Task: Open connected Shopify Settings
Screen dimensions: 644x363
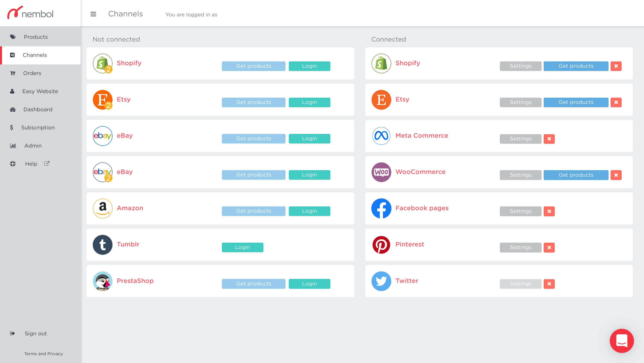Action: click(520, 66)
